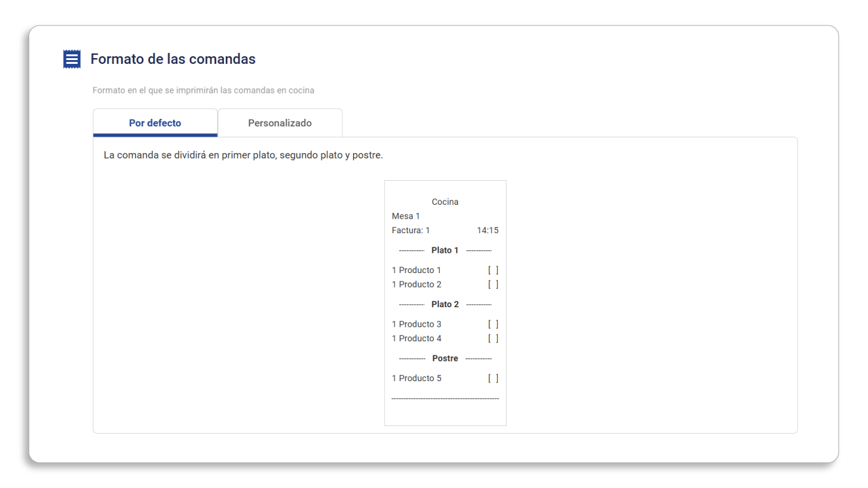Click the 1 Producto 1 line

point(416,270)
